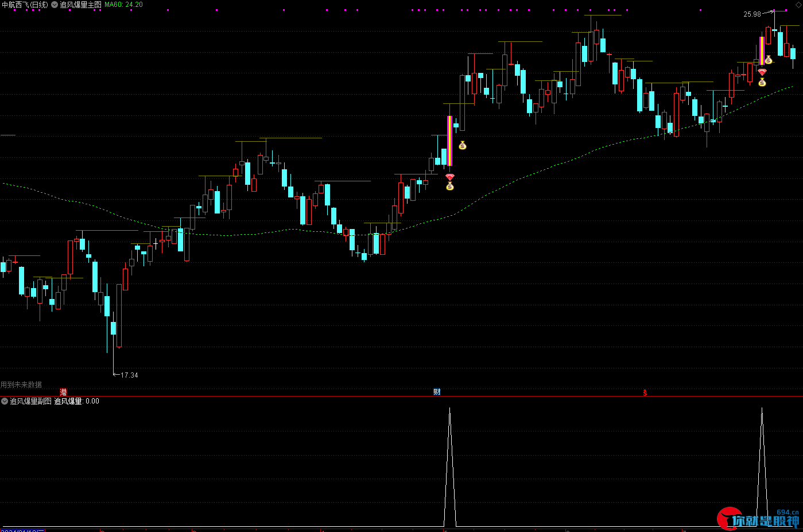Click the money bag beside the 25.98 peak signal bar
The width and height of the screenshot is (803, 532).
pos(769,59)
